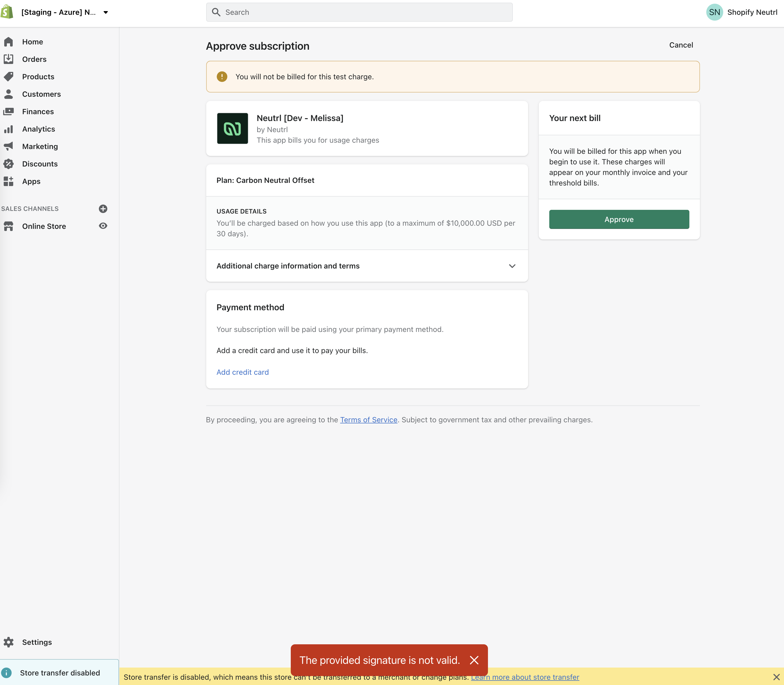Open the store switcher dropdown arrow
Viewport: 784px width, 685px height.
click(x=106, y=12)
